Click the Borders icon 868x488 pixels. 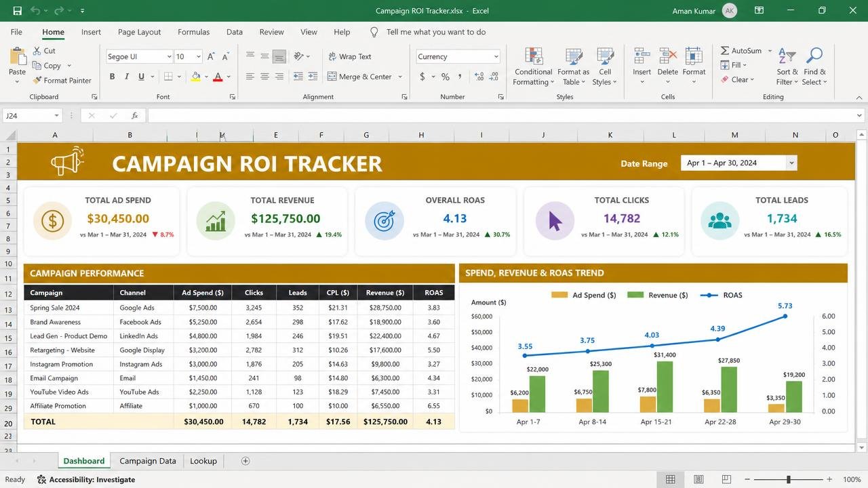click(x=169, y=77)
